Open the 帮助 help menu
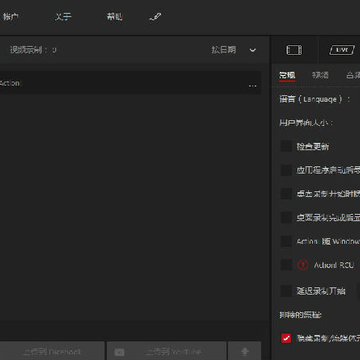The image size is (360, 360). click(115, 16)
